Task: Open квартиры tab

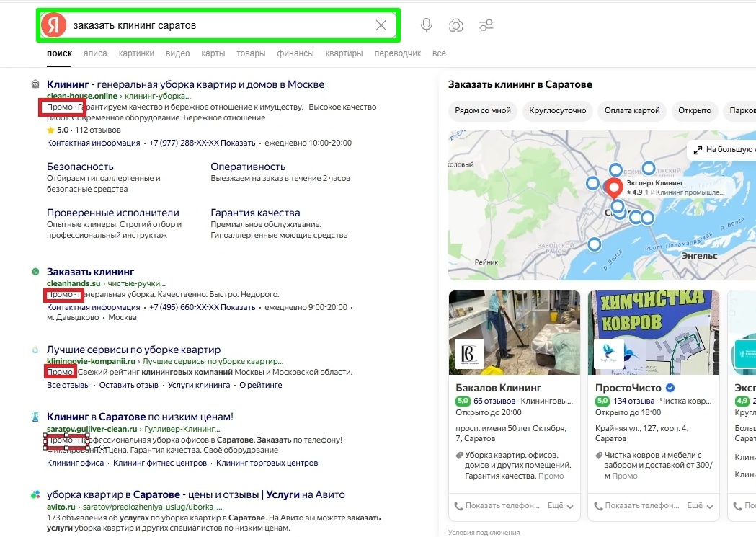Action: tap(344, 53)
